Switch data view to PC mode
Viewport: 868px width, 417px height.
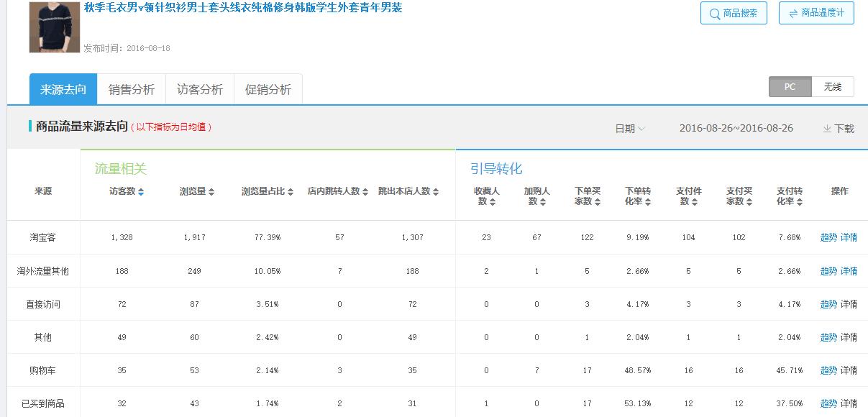pyautogui.click(x=789, y=86)
